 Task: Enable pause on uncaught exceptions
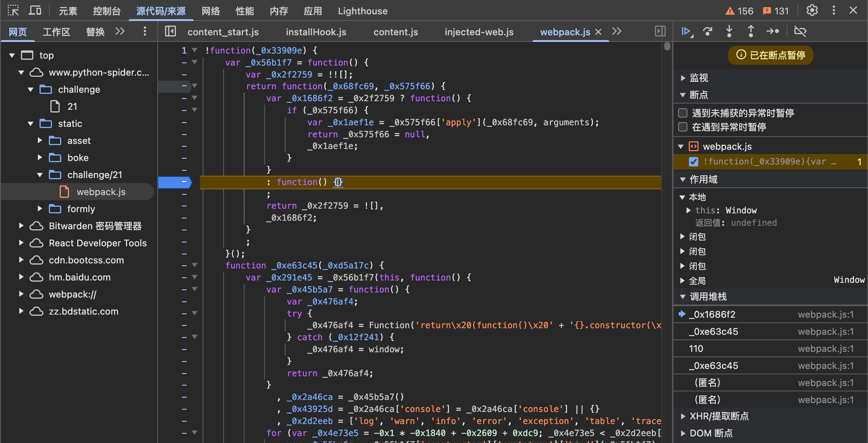tap(683, 113)
